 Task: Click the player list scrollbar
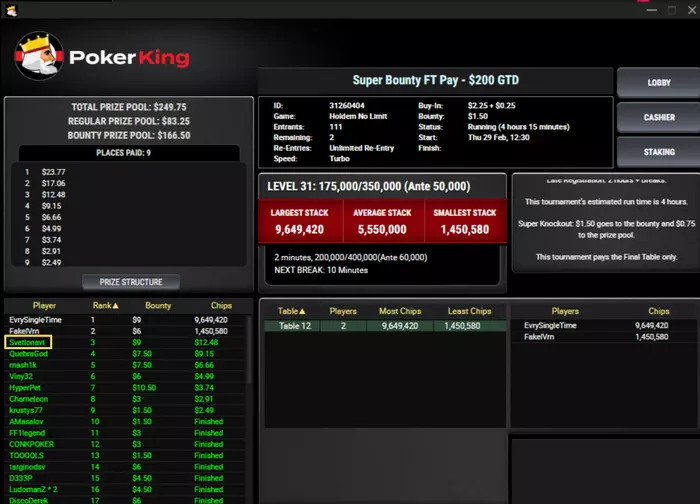point(249,348)
